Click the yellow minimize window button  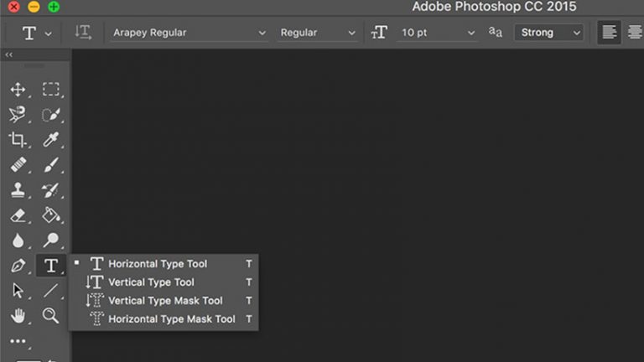[x=34, y=7]
